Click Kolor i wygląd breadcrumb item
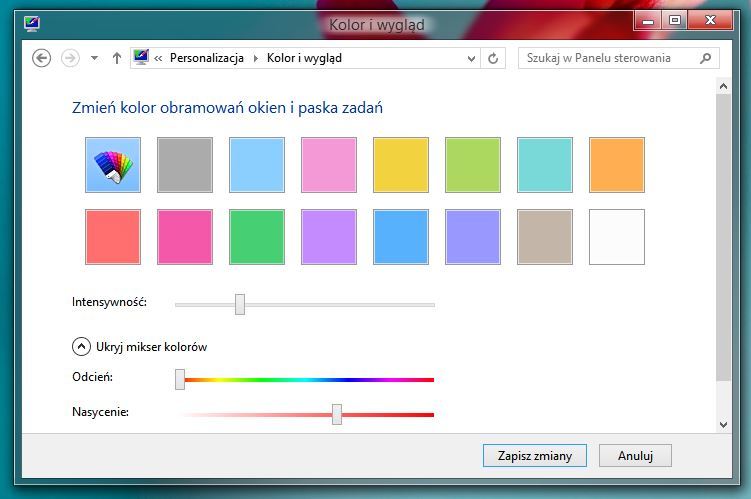 tap(304, 58)
